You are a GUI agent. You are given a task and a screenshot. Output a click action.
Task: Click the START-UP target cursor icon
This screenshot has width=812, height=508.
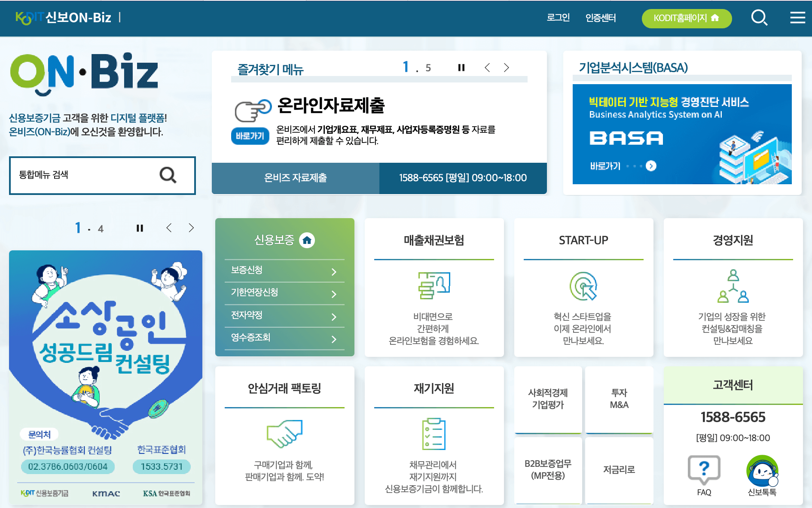coord(583,286)
